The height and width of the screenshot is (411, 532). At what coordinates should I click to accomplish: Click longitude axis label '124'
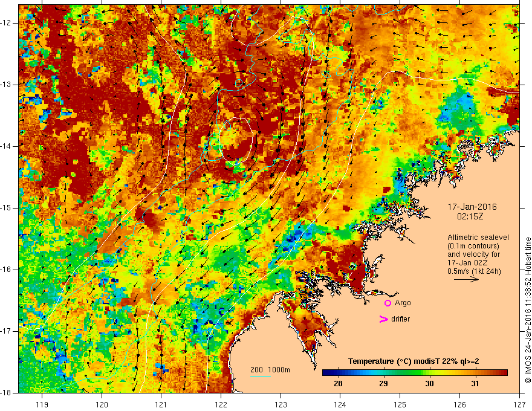(x=340, y=404)
